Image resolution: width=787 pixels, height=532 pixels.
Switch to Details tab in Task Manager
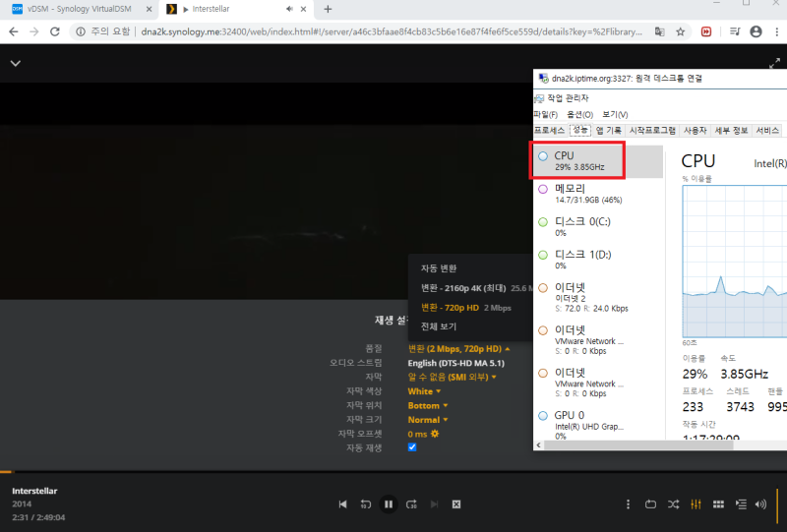(731, 131)
